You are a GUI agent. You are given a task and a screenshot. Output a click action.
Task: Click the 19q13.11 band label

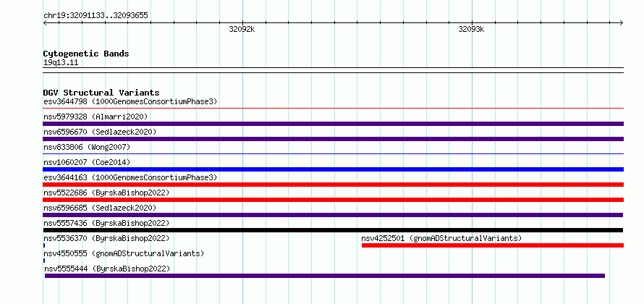click(x=61, y=62)
